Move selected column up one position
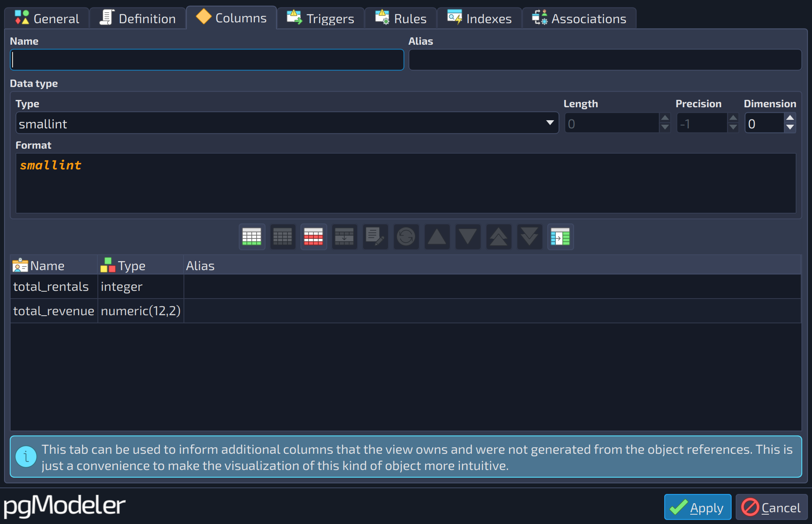 point(437,237)
